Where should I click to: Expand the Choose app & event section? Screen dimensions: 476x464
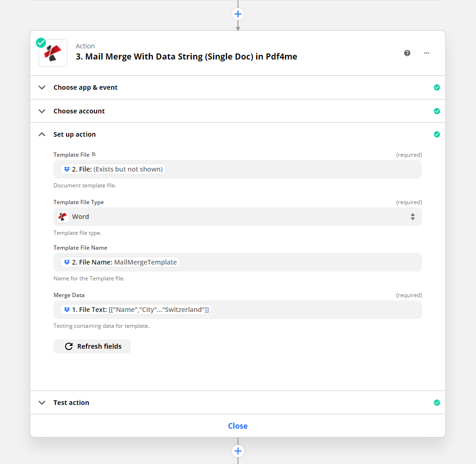[42, 87]
